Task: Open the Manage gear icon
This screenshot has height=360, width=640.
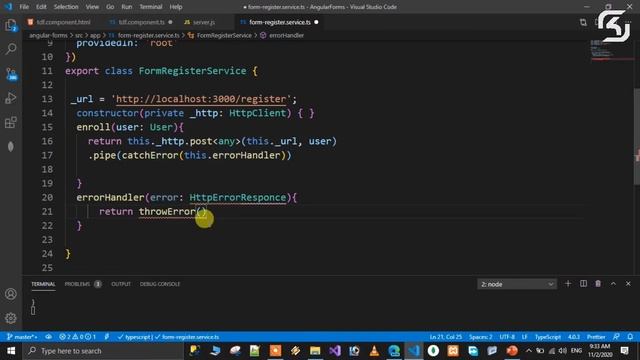Action: tap(11, 318)
